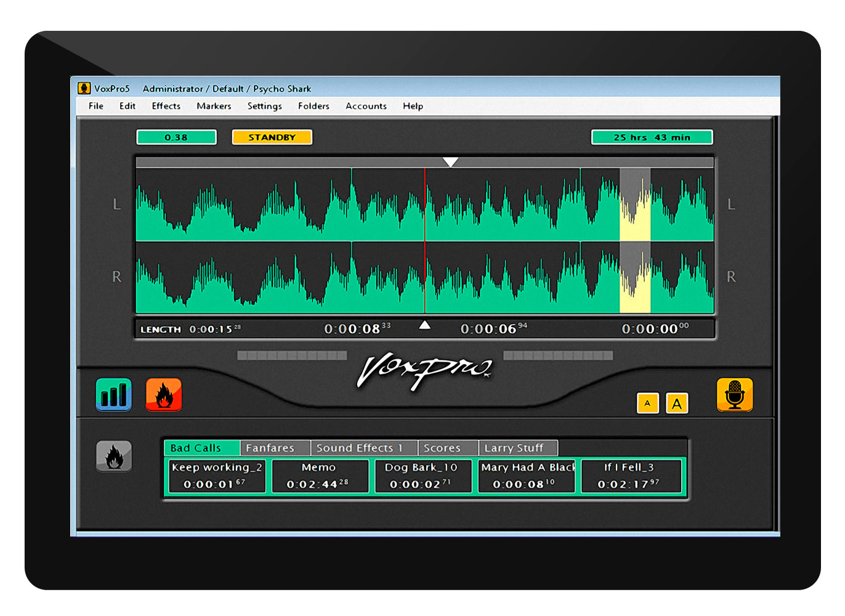The width and height of the screenshot is (845, 616).
Task: Click Administrator / Default / Psycho Shark title text
Action: [227, 89]
